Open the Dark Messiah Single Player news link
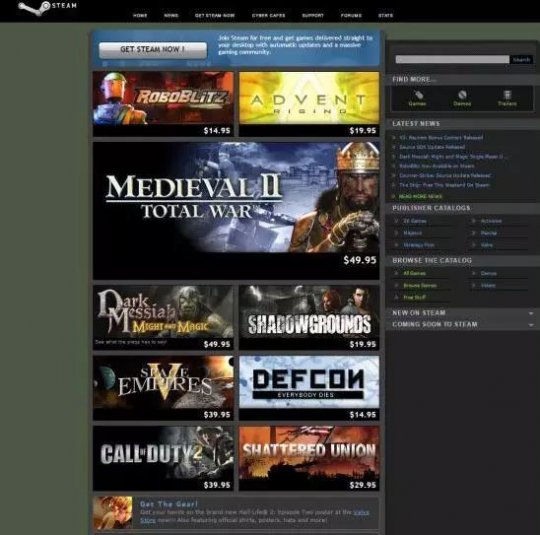The image size is (540, 535). [x=453, y=157]
